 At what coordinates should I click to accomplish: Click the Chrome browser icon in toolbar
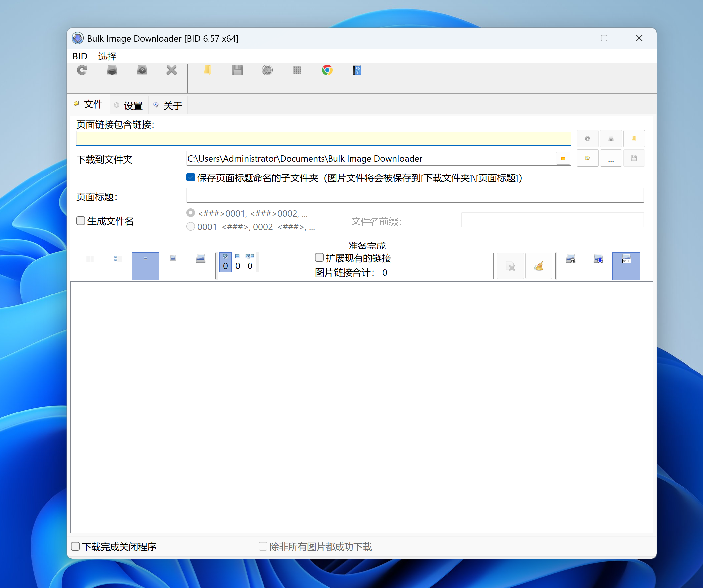(327, 70)
